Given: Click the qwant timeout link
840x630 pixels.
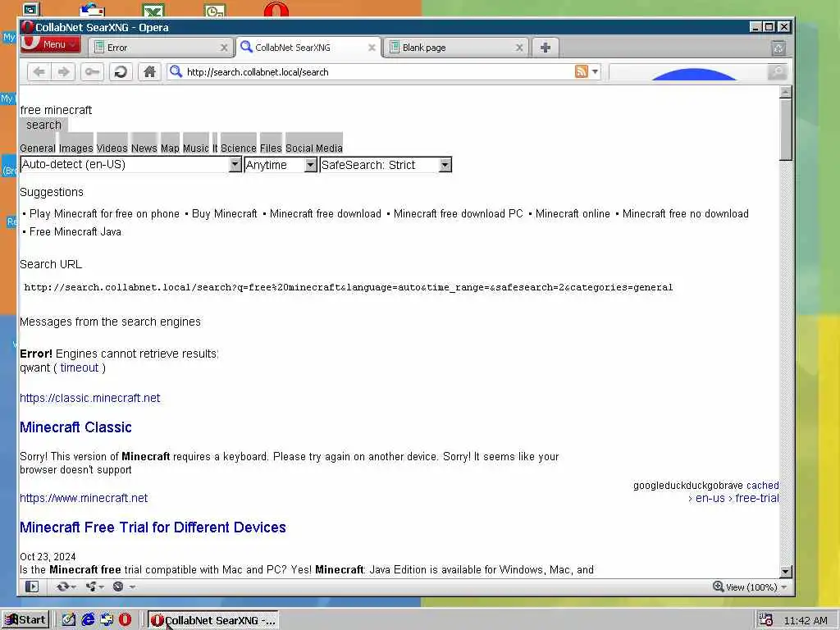Looking at the screenshot, I should point(80,368).
